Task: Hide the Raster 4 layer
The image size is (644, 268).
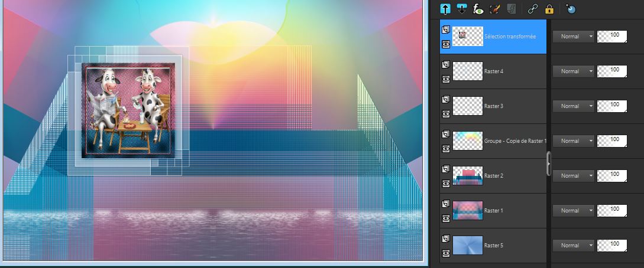Action: [x=446, y=79]
